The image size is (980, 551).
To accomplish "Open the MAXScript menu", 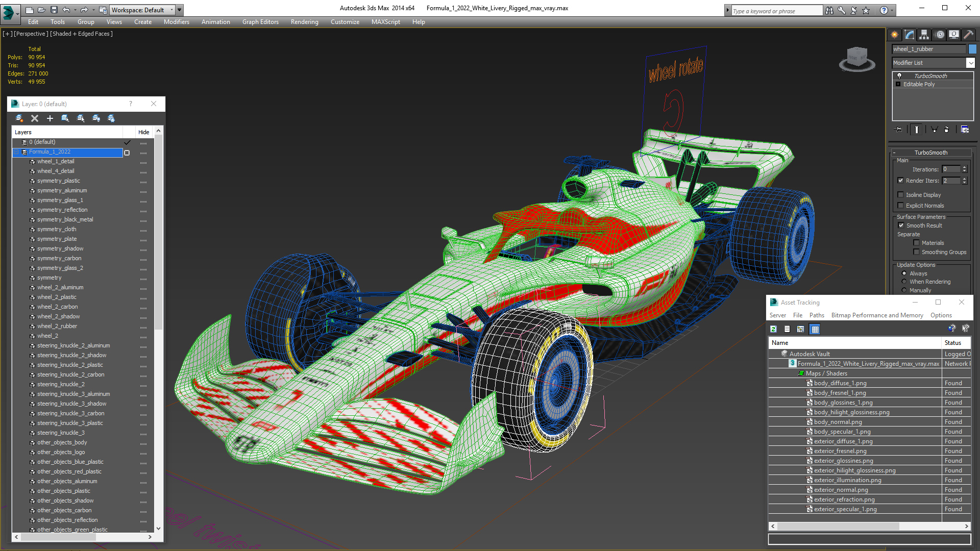I will 385,22.
